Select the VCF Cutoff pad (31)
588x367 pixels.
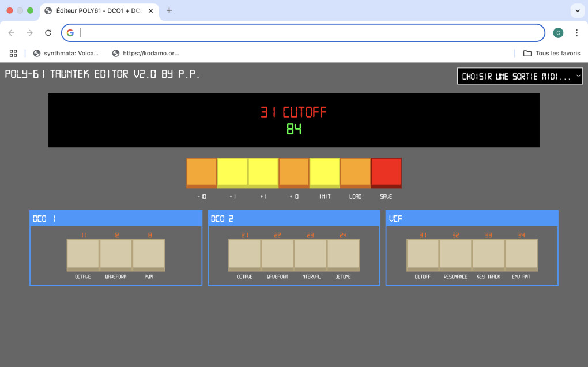[x=423, y=255]
